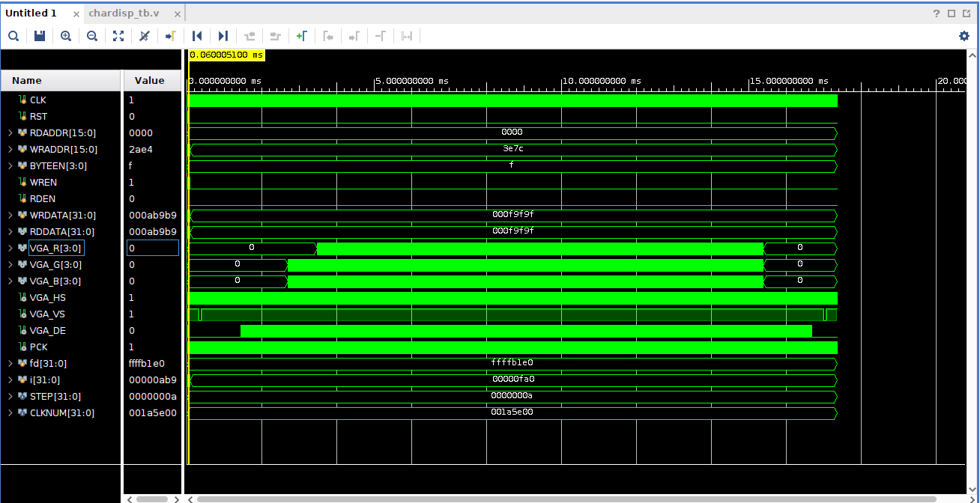Viewport: 980px width, 503px height.
Task: Click the vertical scrollbar up arrow
Action: (973, 56)
